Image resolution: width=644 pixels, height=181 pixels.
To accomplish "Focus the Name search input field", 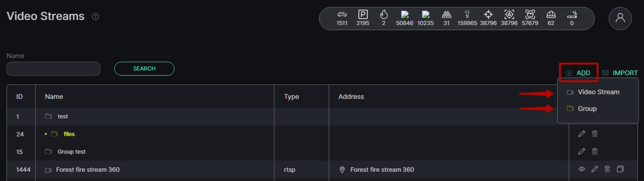I will pos(53,69).
